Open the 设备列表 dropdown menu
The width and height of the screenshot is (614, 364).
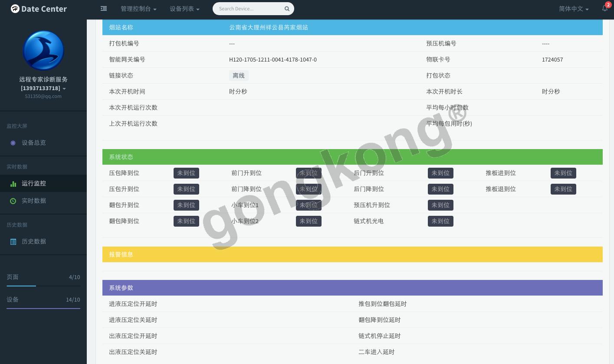tap(184, 9)
